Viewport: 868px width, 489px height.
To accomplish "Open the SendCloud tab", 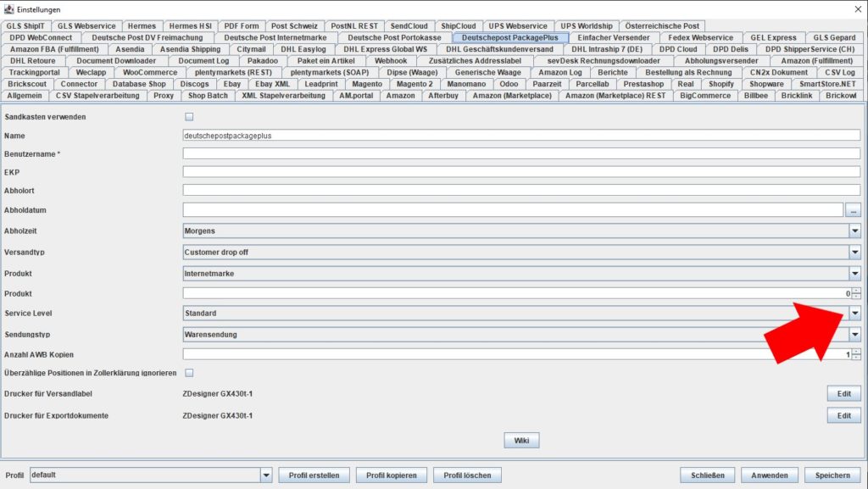I will pyautogui.click(x=409, y=26).
